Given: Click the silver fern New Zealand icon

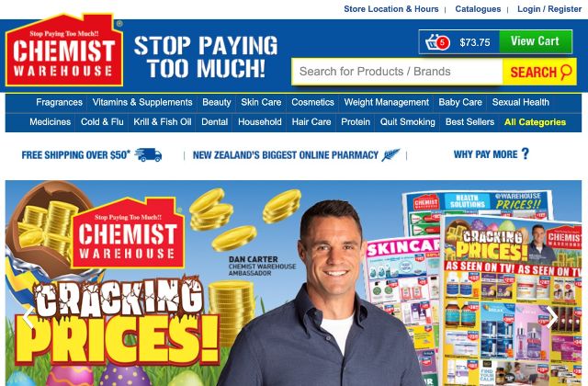Looking at the screenshot, I should 390,155.
